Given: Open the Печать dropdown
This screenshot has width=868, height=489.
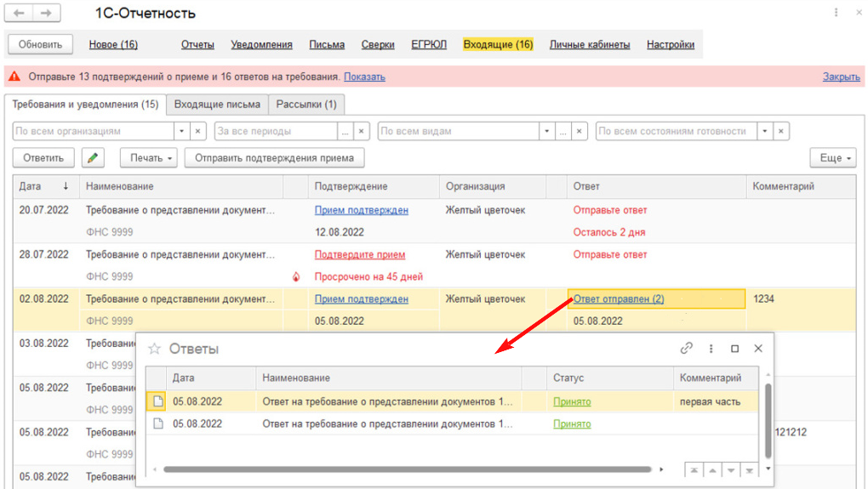Looking at the screenshot, I should pos(151,157).
